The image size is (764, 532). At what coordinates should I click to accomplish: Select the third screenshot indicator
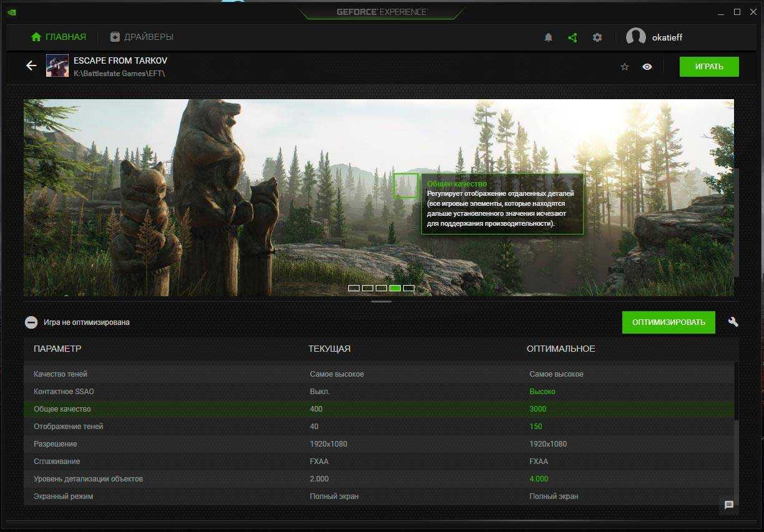click(x=381, y=288)
